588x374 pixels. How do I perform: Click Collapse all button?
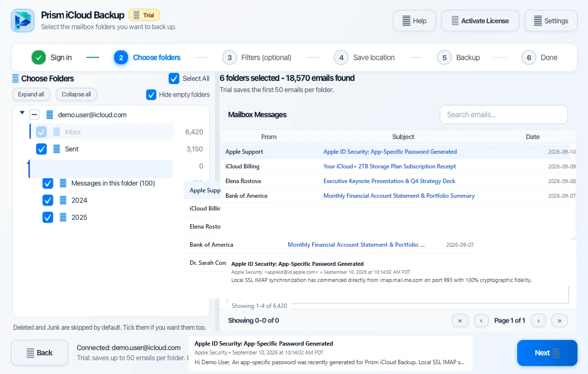tap(76, 94)
